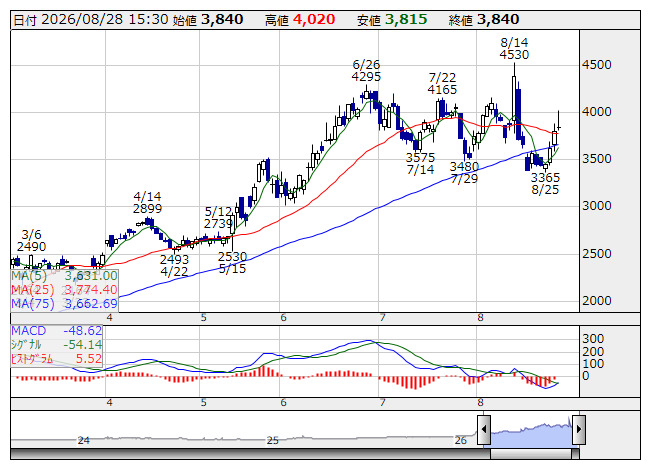The image size is (653, 470).
Task: Click the 終値 3,840 closing price
Action: pyautogui.click(x=484, y=20)
